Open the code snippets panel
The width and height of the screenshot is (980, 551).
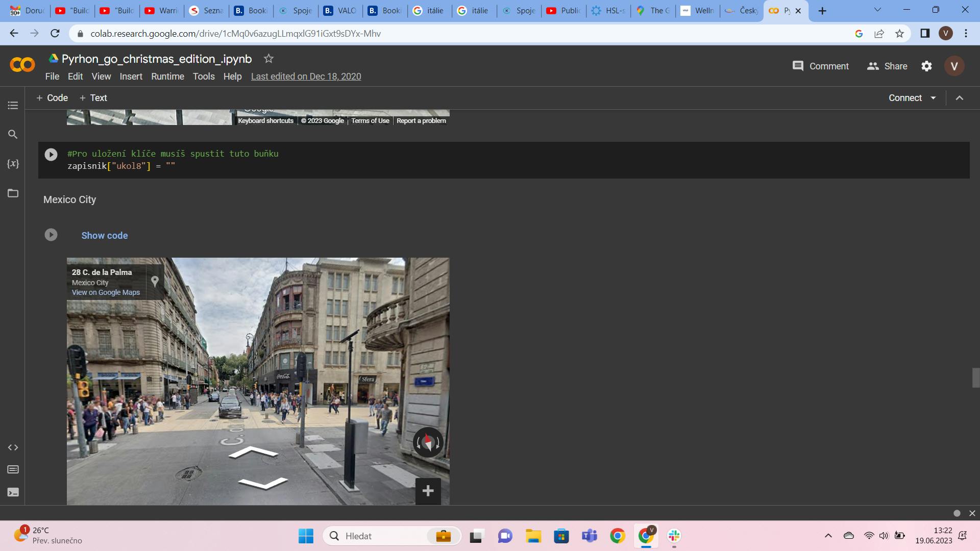pos(13,447)
